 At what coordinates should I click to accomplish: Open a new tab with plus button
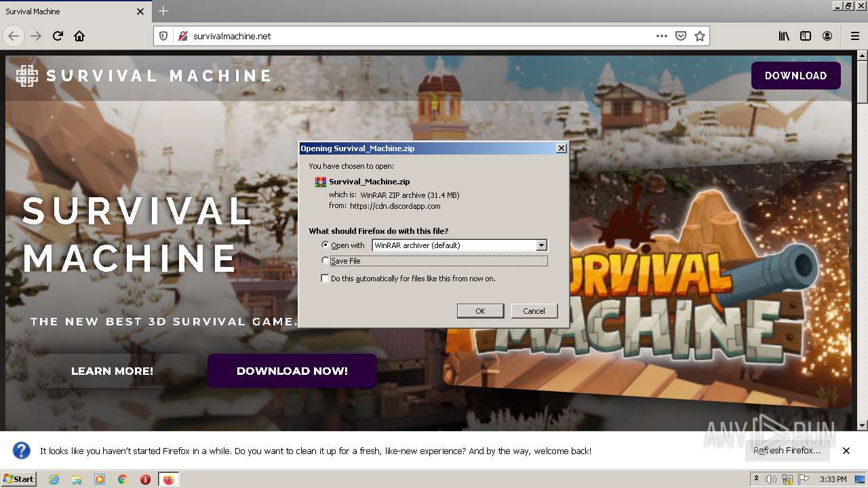tap(163, 11)
